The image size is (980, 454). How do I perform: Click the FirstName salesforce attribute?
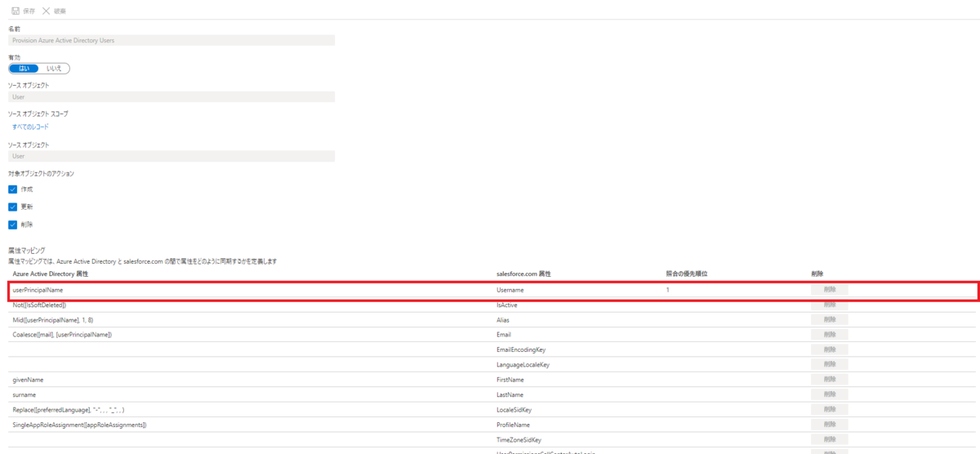click(x=510, y=380)
